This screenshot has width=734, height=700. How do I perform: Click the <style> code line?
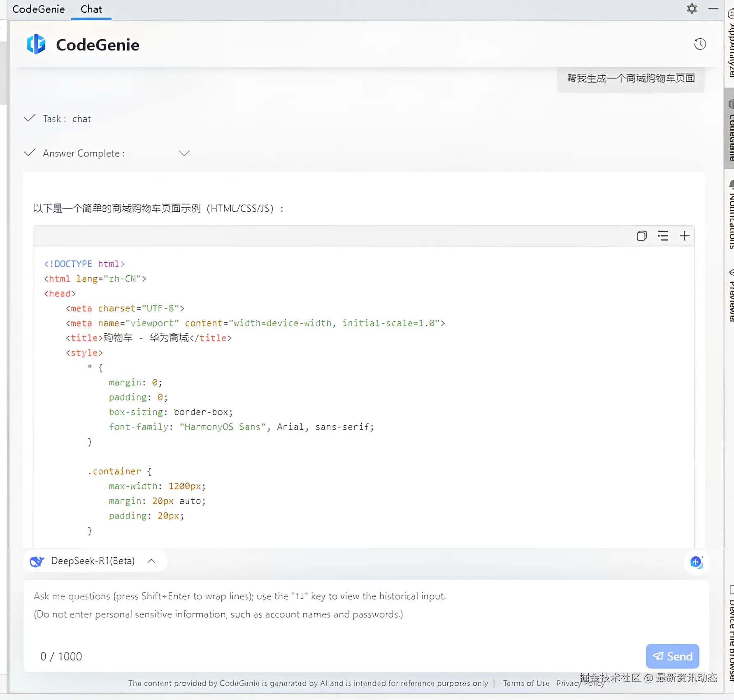84,353
